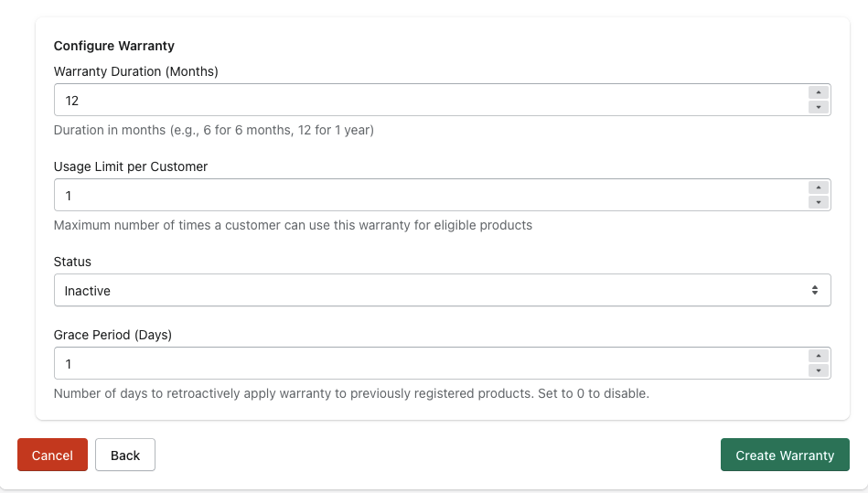The width and height of the screenshot is (868, 493).
Task: Focus the Warranty Duration input field
Action: [x=430, y=100]
